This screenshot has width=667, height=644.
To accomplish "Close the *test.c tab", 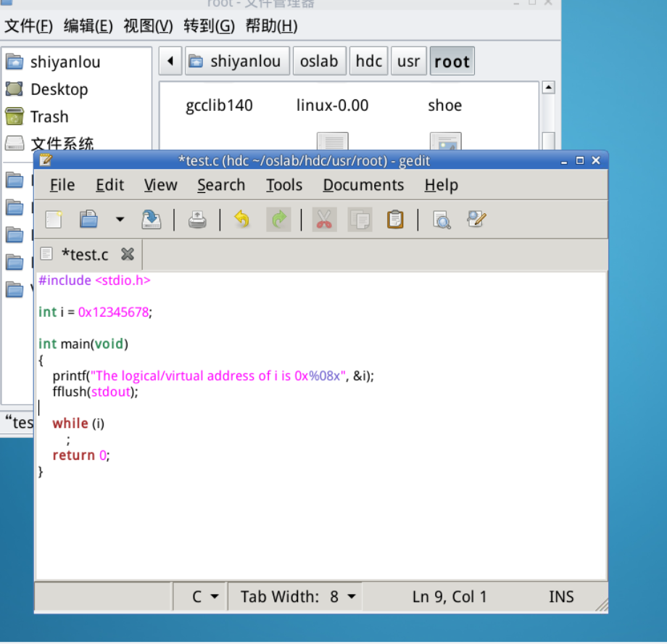I will [128, 255].
